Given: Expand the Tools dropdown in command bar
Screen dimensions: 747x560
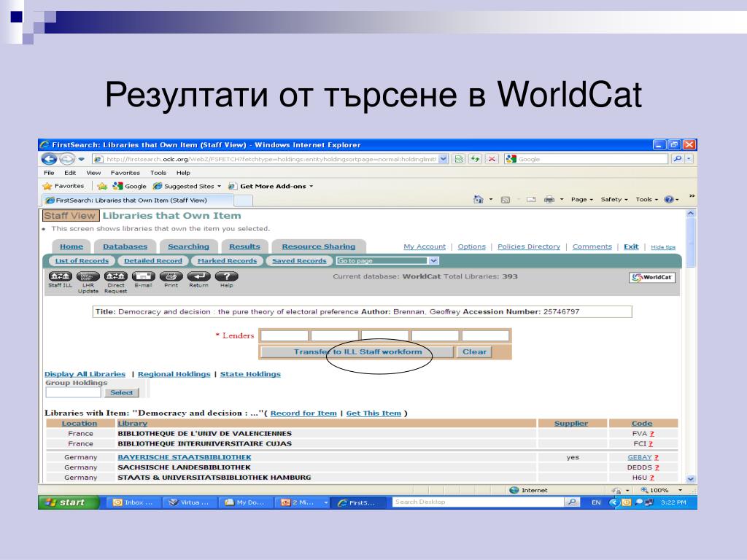Looking at the screenshot, I should tap(646, 200).
